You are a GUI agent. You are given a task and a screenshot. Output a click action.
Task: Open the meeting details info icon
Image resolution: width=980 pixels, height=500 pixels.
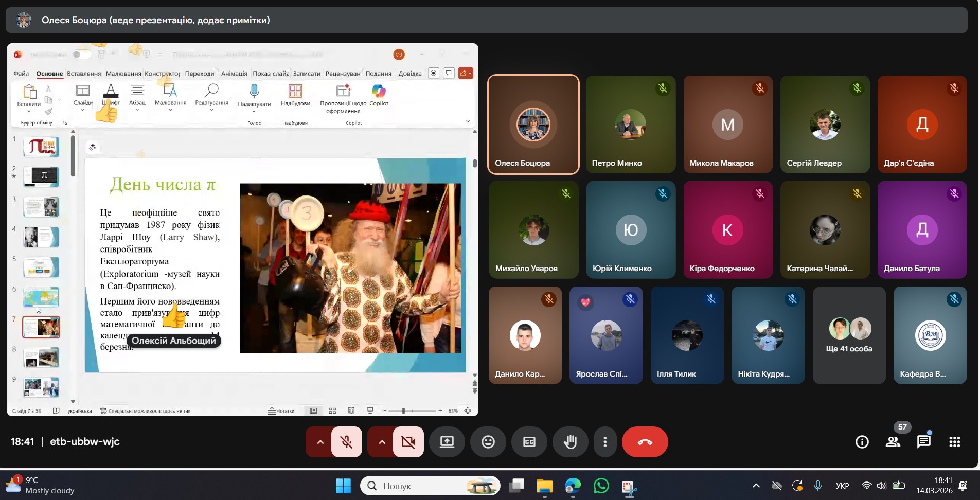[862, 442]
